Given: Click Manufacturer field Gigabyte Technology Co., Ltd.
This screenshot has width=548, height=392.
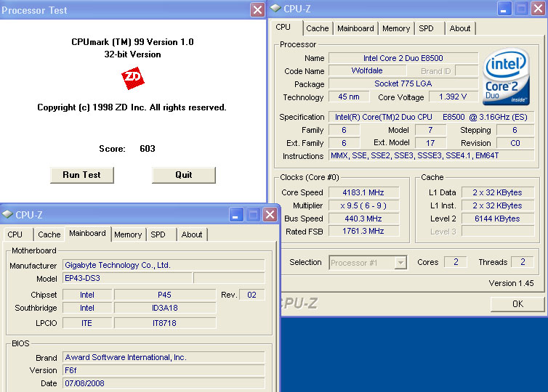Looking at the screenshot, I should (164, 265).
